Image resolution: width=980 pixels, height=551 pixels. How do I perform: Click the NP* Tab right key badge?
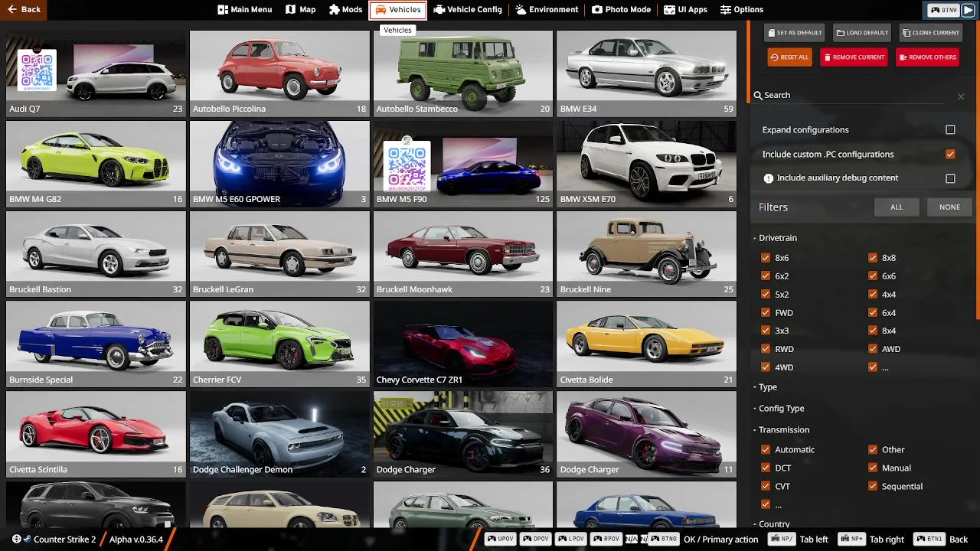[851, 540]
